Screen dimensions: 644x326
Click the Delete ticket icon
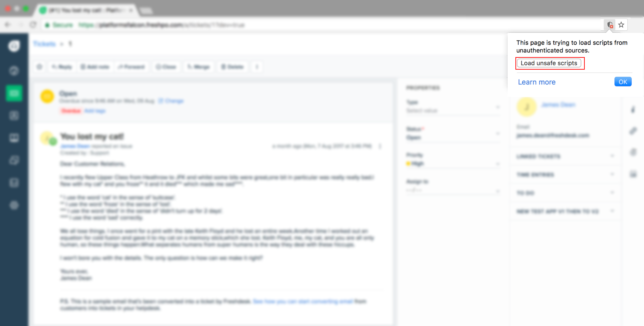[232, 67]
